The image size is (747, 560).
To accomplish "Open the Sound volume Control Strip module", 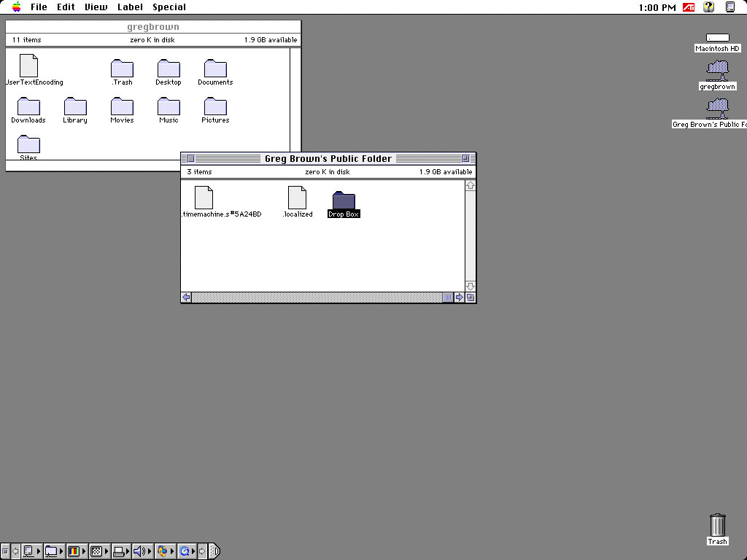I will (x=143, y=551).
